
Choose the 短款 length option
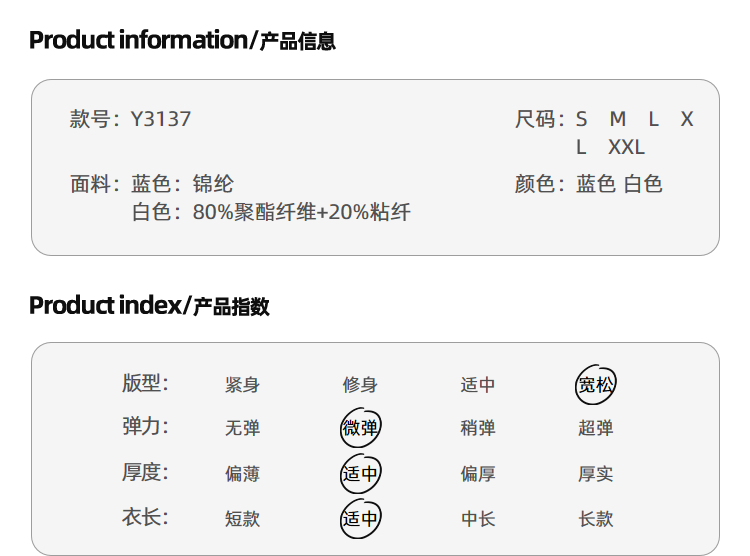pos(242,519)
